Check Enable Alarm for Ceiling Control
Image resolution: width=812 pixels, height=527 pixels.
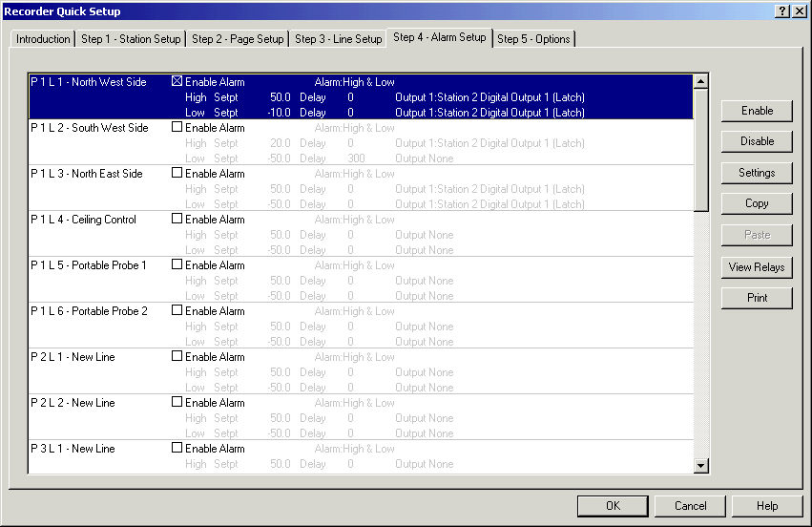pyautogui.click(x=177, y=219)
